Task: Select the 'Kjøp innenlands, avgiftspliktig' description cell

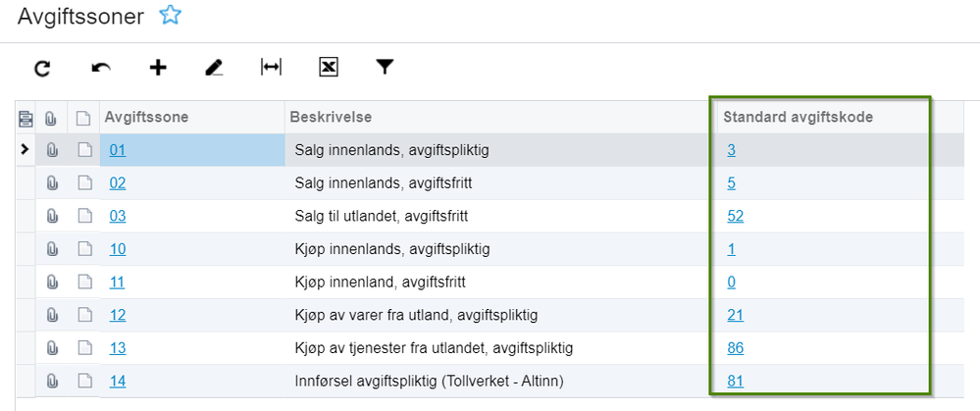Action: pyautogui.click(x=391, y=249)
